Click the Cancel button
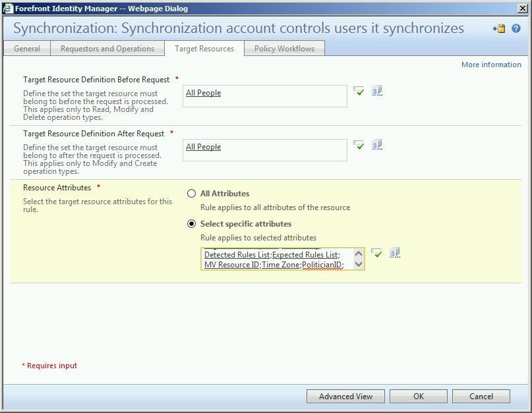Viewport: 532px width, 413px height. point(481,396)
